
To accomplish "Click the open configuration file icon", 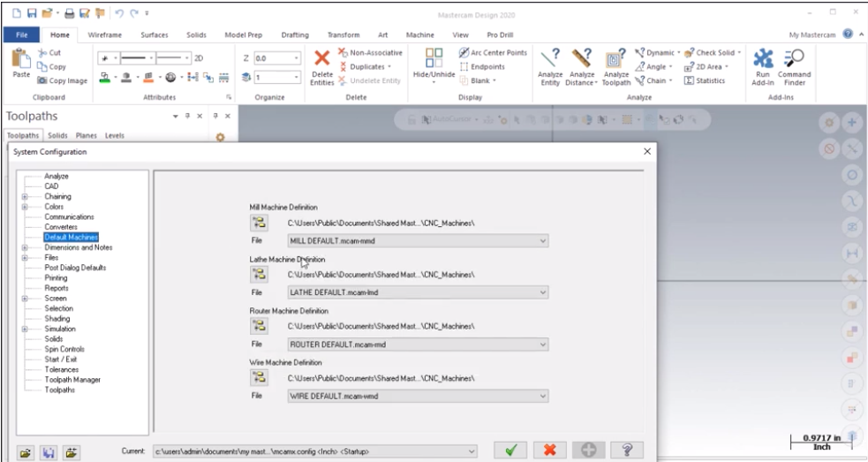I will pos(25,452).
